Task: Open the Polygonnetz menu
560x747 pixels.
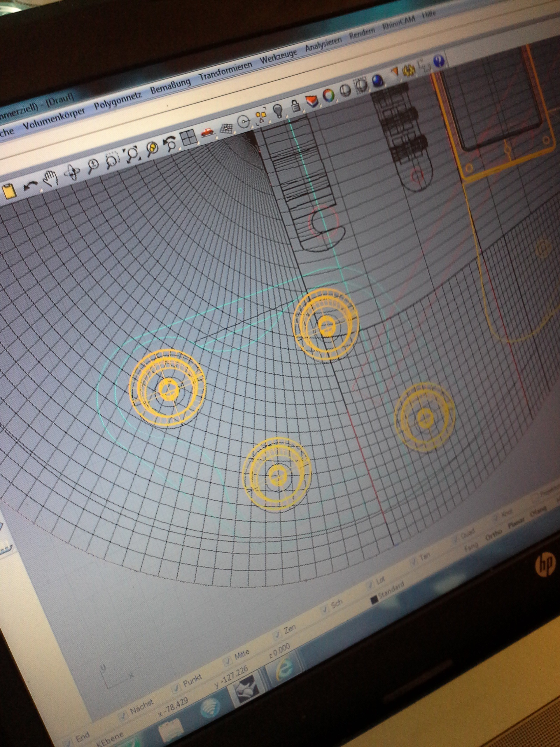Action: 118,100
